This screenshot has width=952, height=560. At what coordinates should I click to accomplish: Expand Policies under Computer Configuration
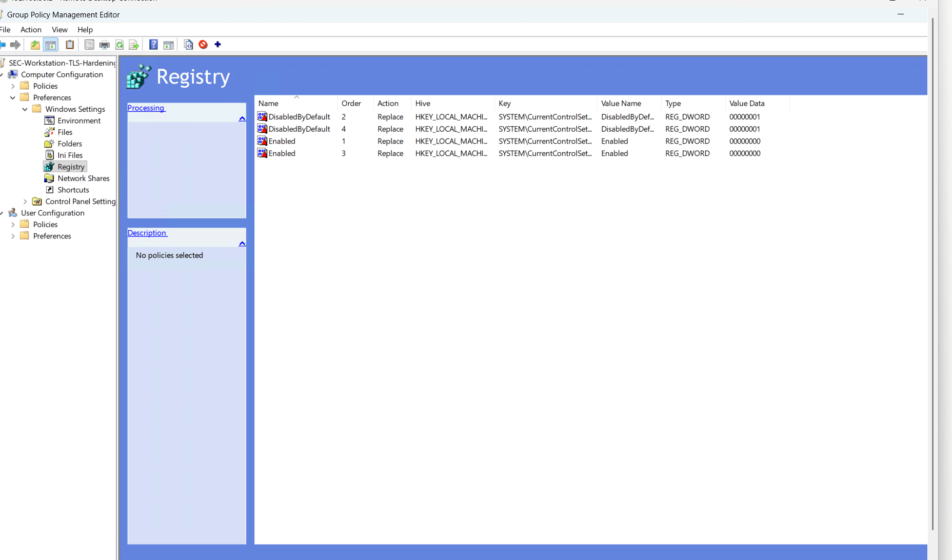click(x=13, y=86)
